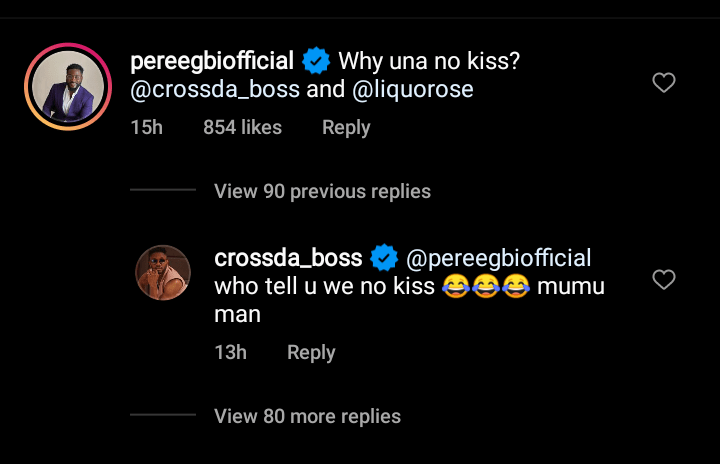Click verified badge beside crossda_boss username
720x464 pixels.
(384, 259)
